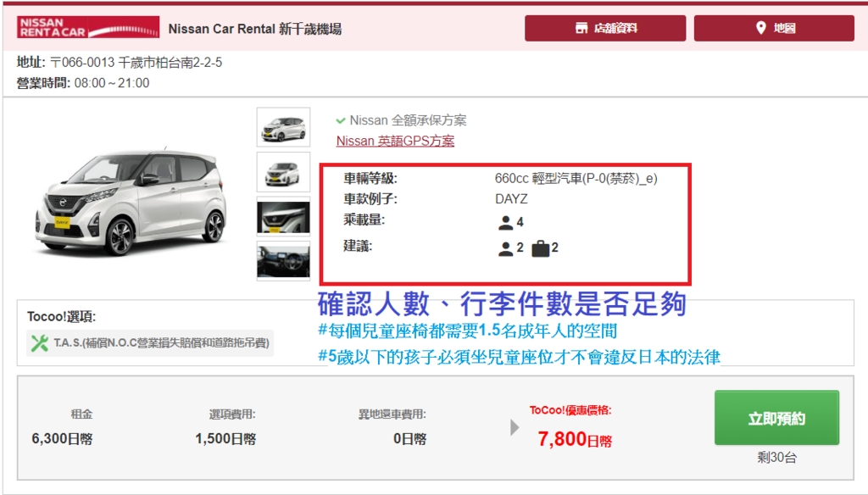This screenshot has width=868, height=495.
Task: Click the large DAYZ car image
Action: pyautogui.click(x=131, y=202)
